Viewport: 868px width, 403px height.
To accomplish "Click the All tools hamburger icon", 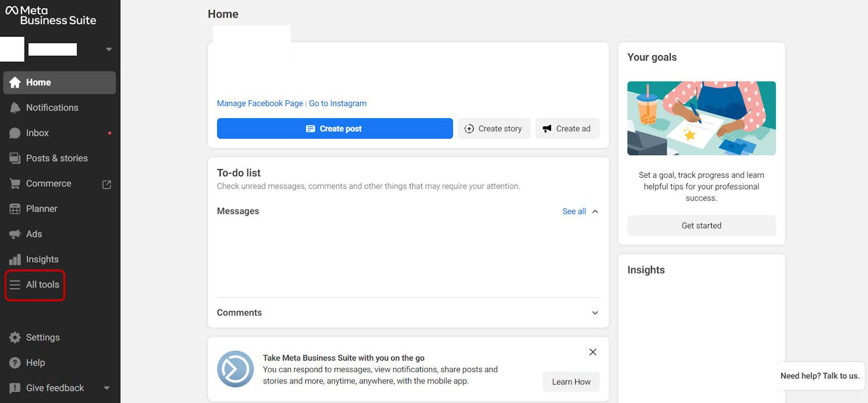I will click(x=15, y=285).
